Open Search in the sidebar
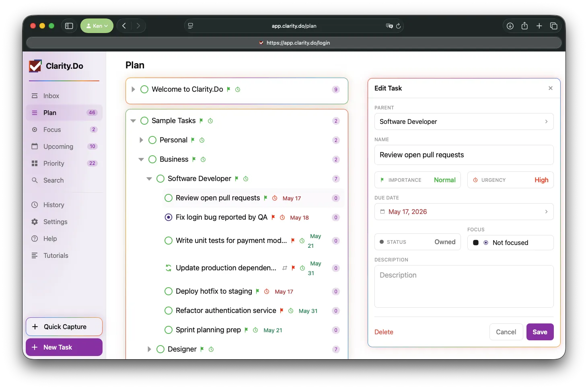This screenshot has height=389, width=588. (64, 180)
